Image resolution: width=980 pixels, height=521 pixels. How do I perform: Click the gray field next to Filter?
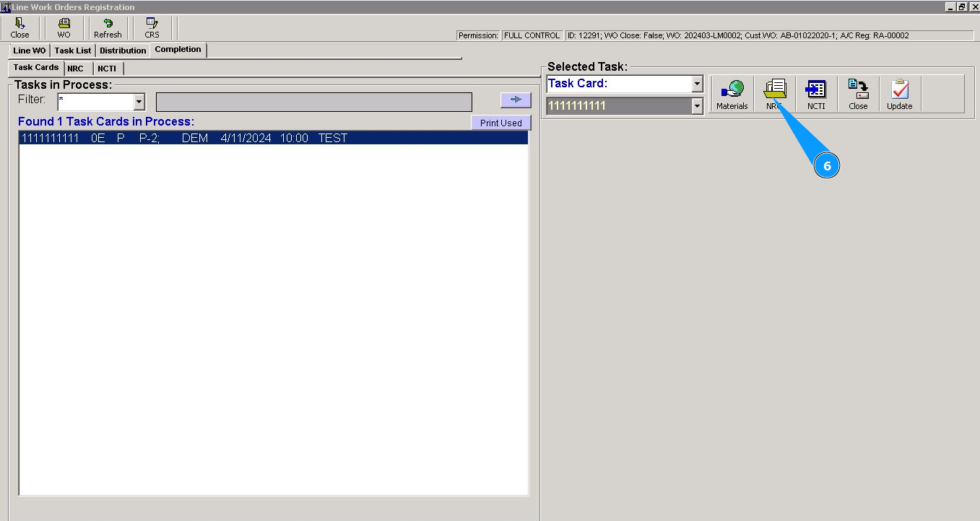[x=314, y=102]
